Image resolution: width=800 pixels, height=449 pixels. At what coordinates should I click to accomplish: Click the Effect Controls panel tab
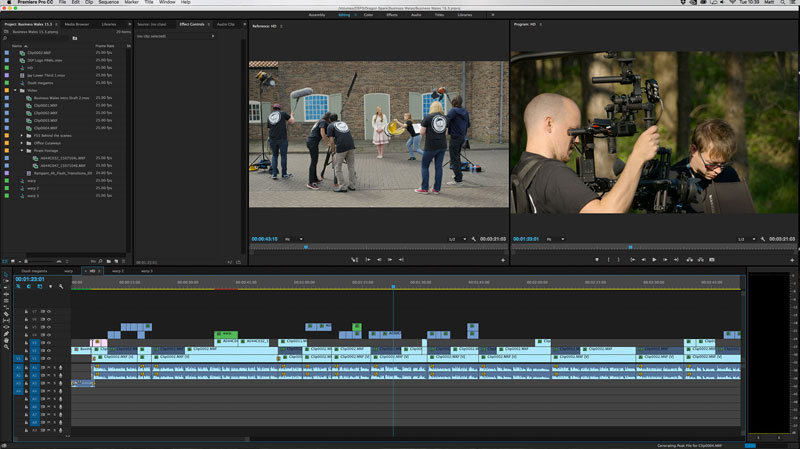tap(190, 23)
